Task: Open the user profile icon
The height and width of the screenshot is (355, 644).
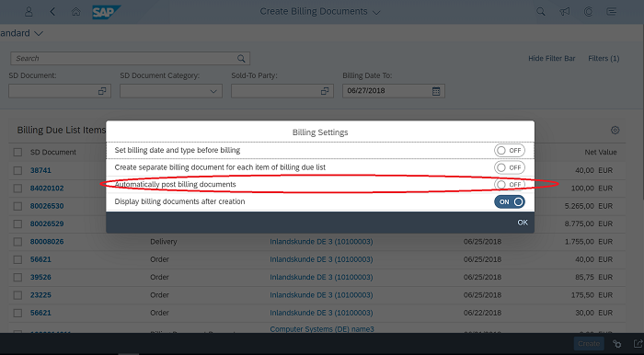Action: coord(29,11)
